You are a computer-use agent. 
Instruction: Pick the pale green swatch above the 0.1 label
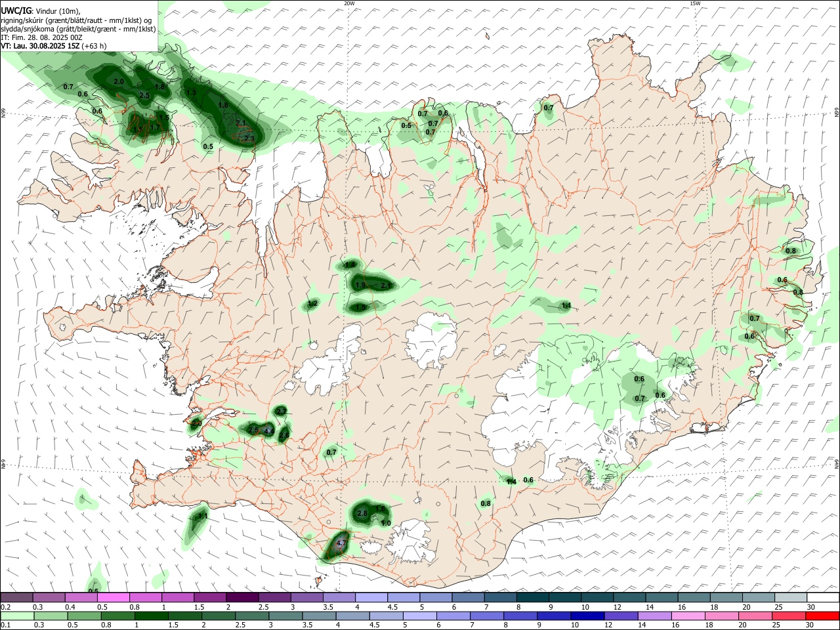16,616
